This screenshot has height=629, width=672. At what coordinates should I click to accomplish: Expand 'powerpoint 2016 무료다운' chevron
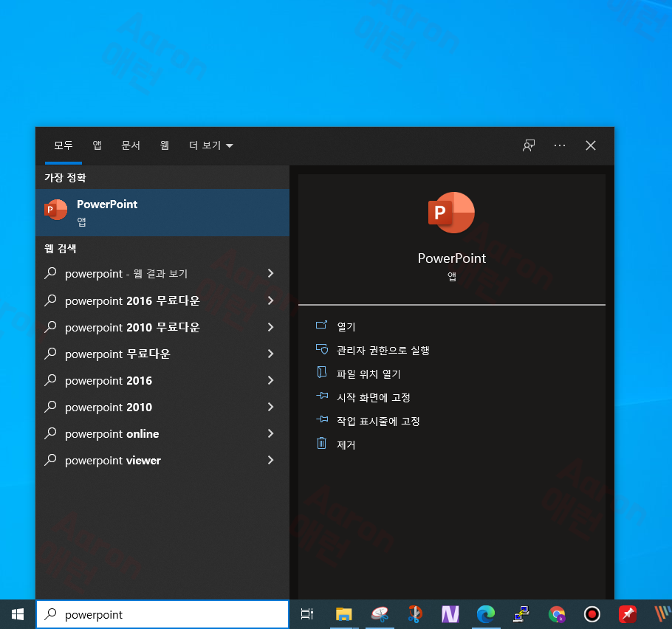point(270,300)
